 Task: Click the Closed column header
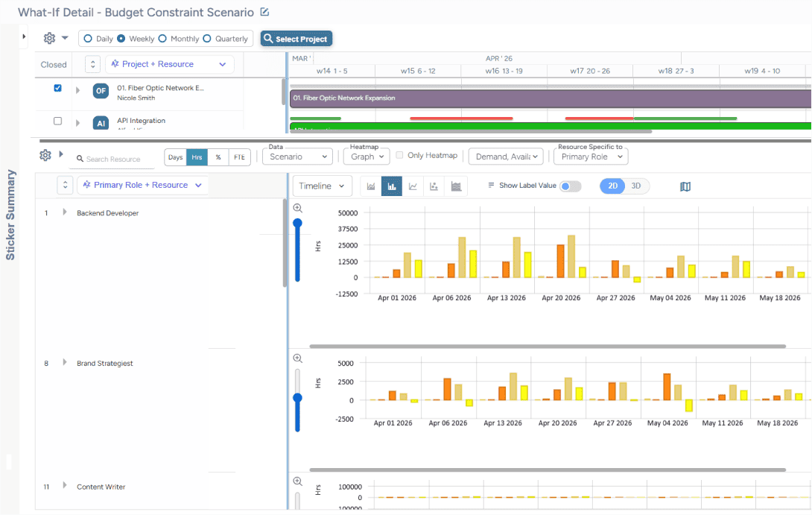(x=54, y=65)
